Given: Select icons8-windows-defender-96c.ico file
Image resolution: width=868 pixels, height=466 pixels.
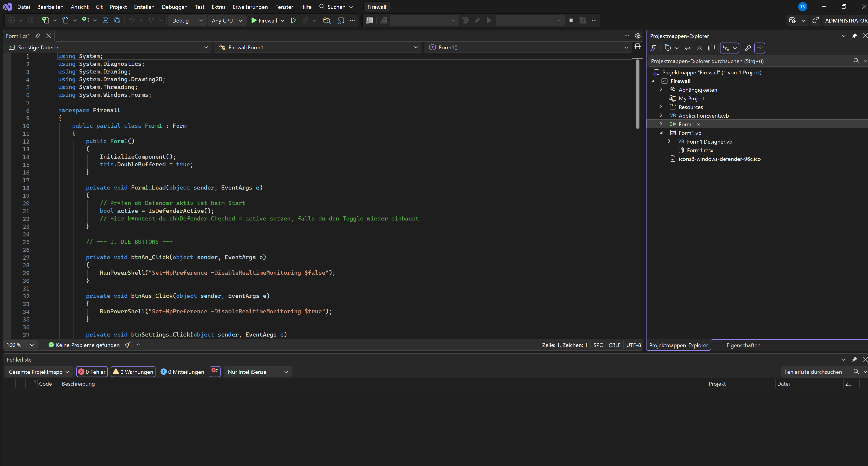Looking at the screenshot, I should point(719,159).
